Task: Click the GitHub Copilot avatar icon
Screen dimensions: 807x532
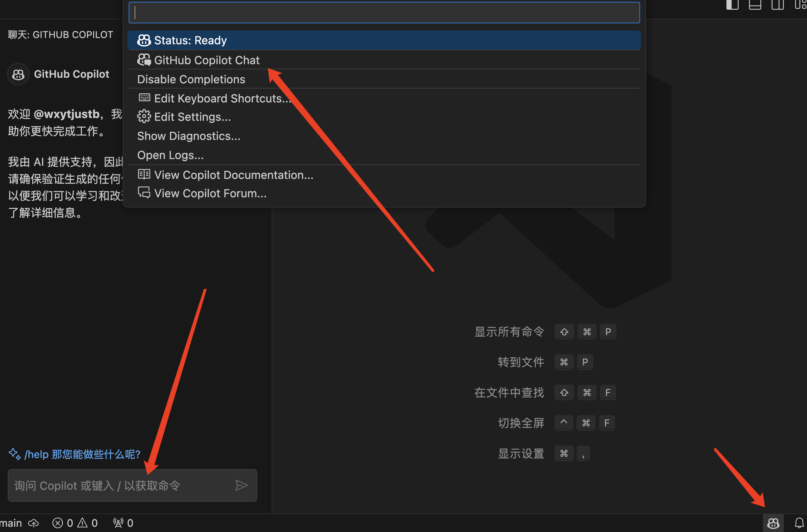Action: [18, 74]
